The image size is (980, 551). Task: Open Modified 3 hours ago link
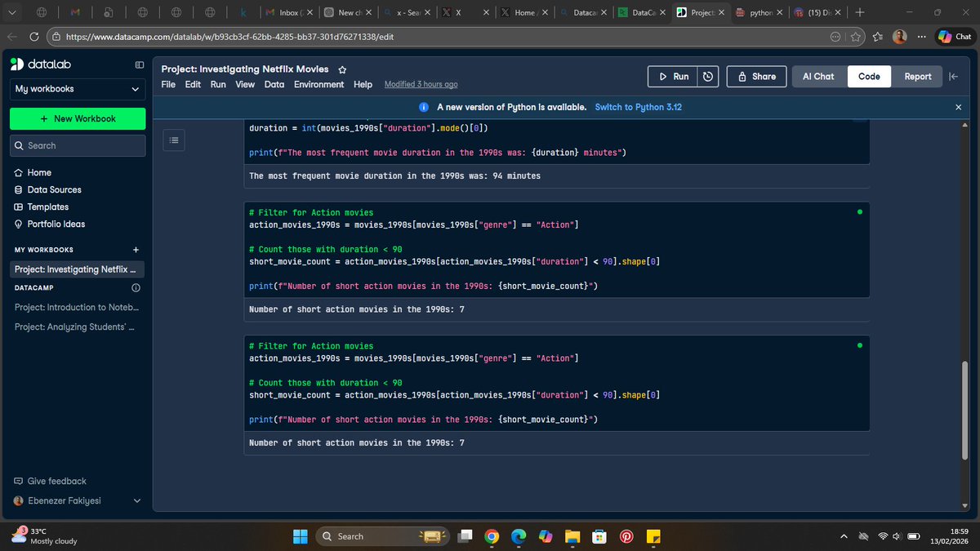click(x=421, y=84)
